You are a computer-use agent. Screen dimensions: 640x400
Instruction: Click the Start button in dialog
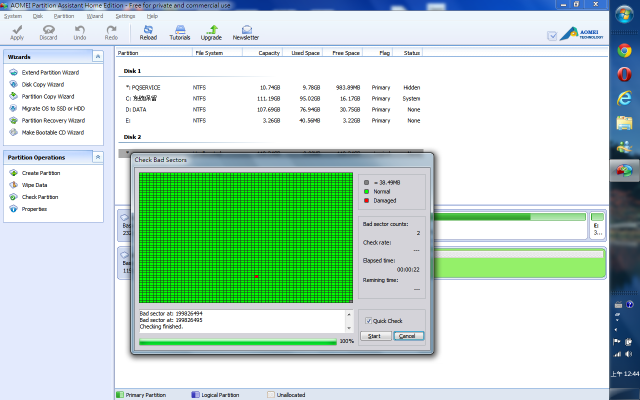point(374,336)
